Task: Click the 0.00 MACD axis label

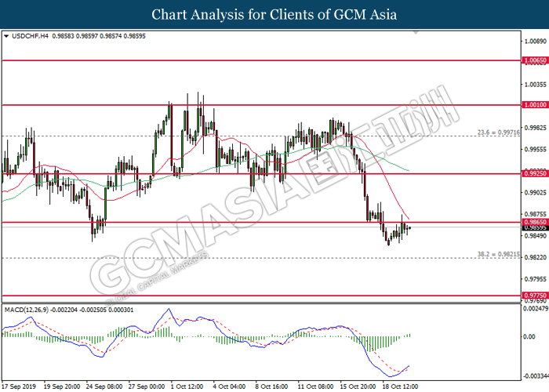Action: point(529,336)
